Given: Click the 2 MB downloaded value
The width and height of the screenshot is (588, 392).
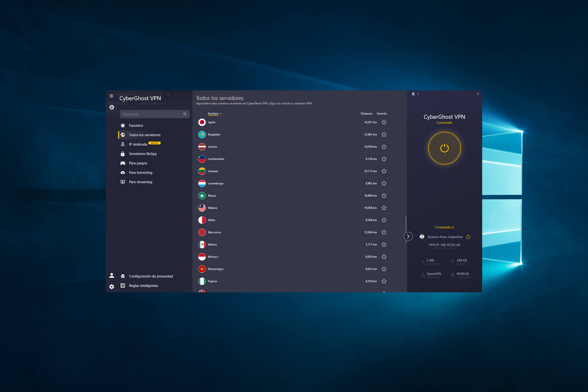Looking at the screenshot, I should click(x=430, y=261).
